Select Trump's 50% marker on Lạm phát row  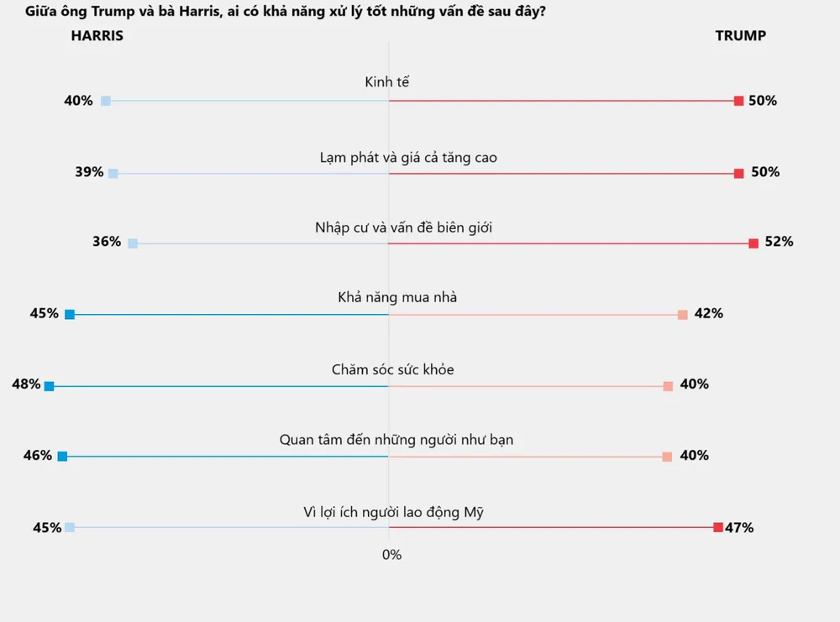point(738,174)
